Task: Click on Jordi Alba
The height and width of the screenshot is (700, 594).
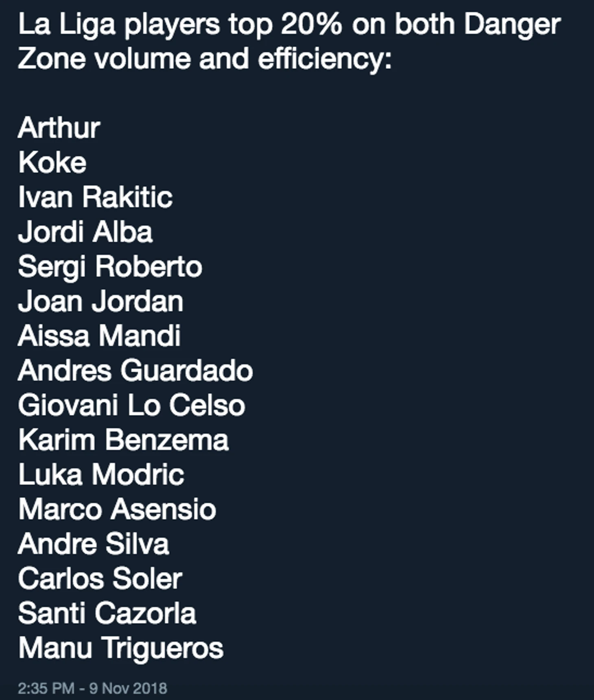Action: click(85, 232)
